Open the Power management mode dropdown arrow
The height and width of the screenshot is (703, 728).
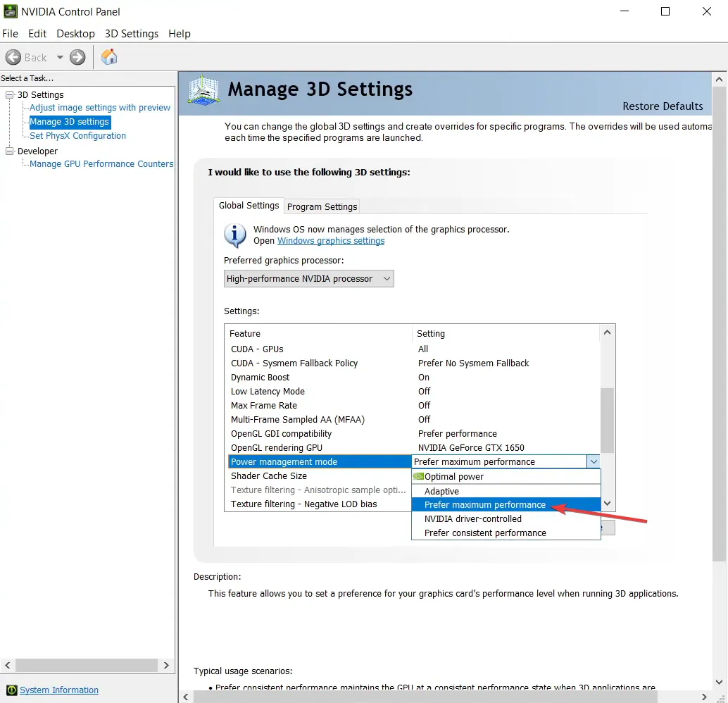coord(593,462)
